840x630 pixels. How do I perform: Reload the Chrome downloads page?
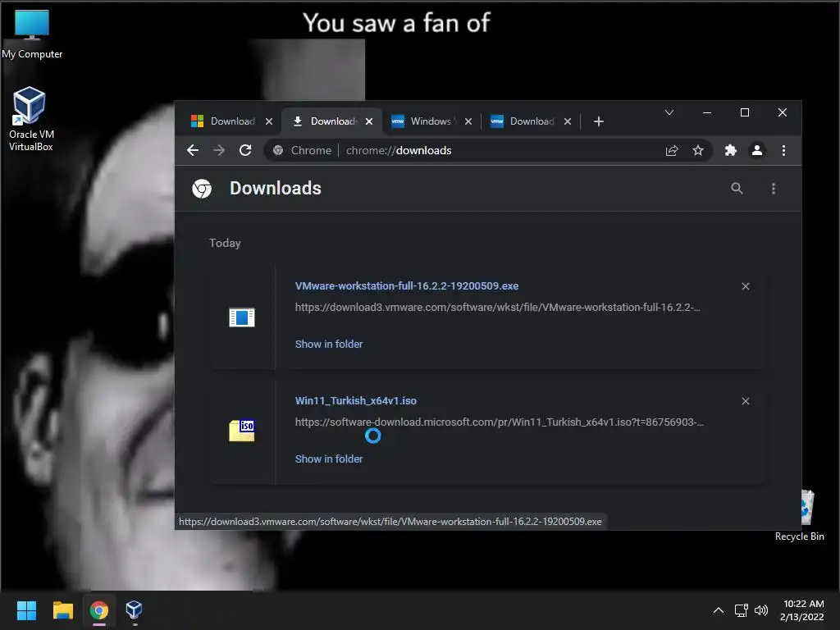tap(245, 151)
